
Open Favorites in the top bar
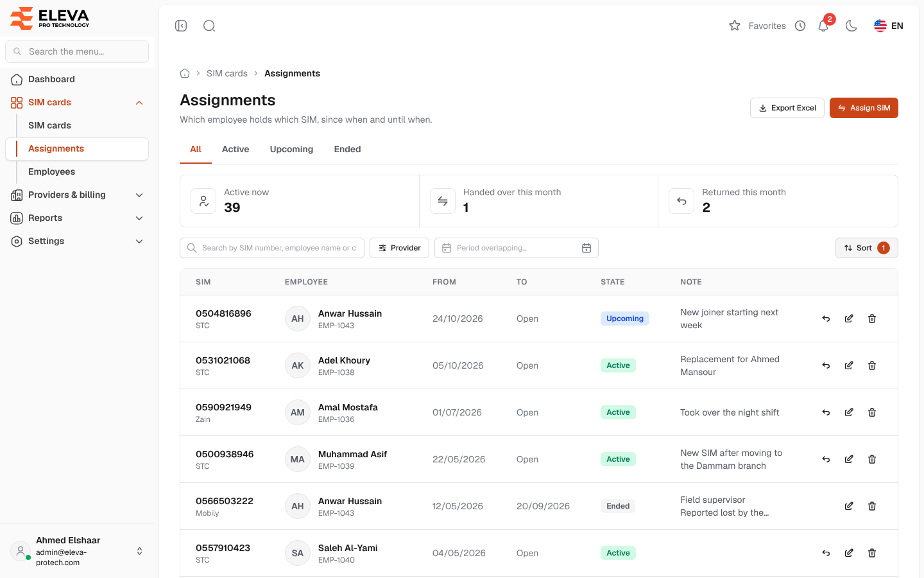[757, 26]
